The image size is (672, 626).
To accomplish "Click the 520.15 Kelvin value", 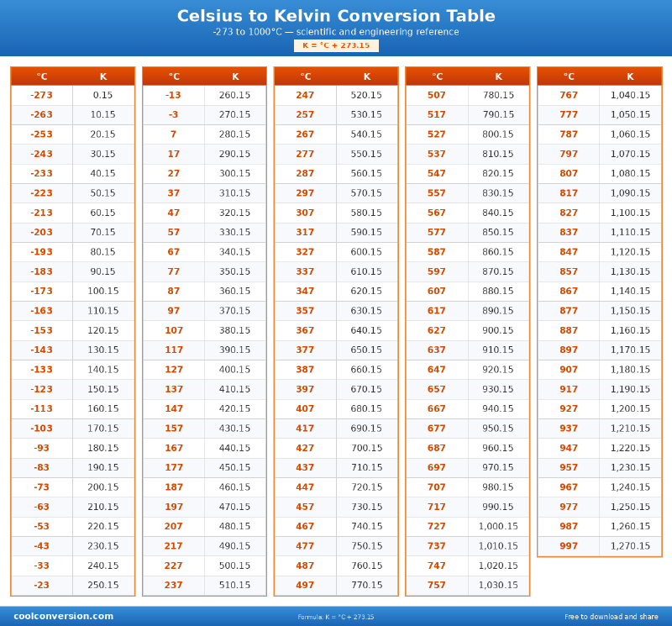I will pyautogui.click(x=366, y=95).
